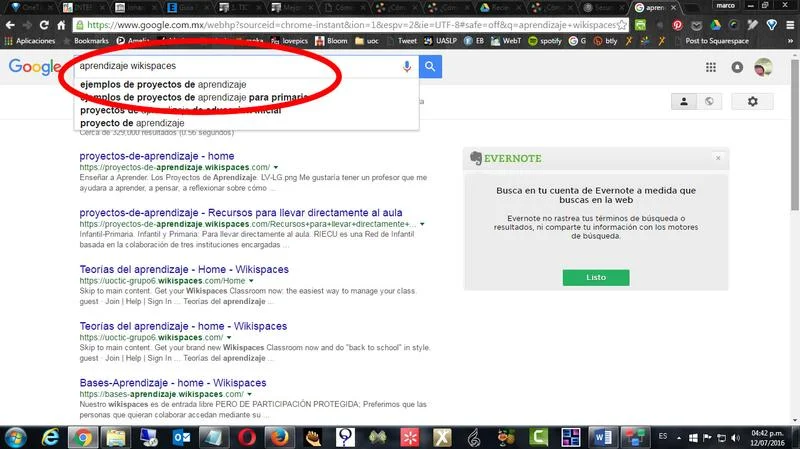Open Firefox from the taskbar
Screen dimensions: 800x449
279,438
